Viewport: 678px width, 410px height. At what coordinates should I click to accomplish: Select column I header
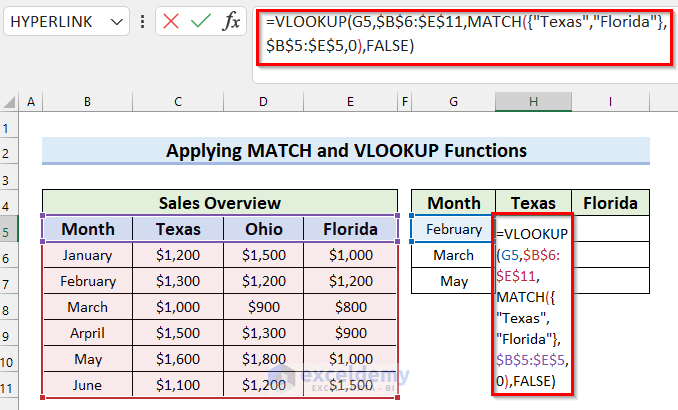pyautogui.click(x=610, y=102)
